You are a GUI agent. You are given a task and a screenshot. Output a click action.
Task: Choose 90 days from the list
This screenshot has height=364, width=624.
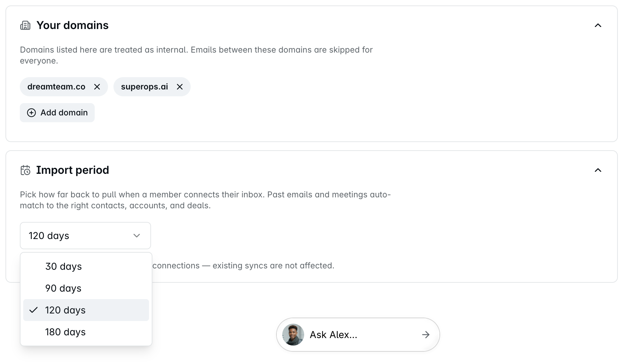click(x=86, y=288)
